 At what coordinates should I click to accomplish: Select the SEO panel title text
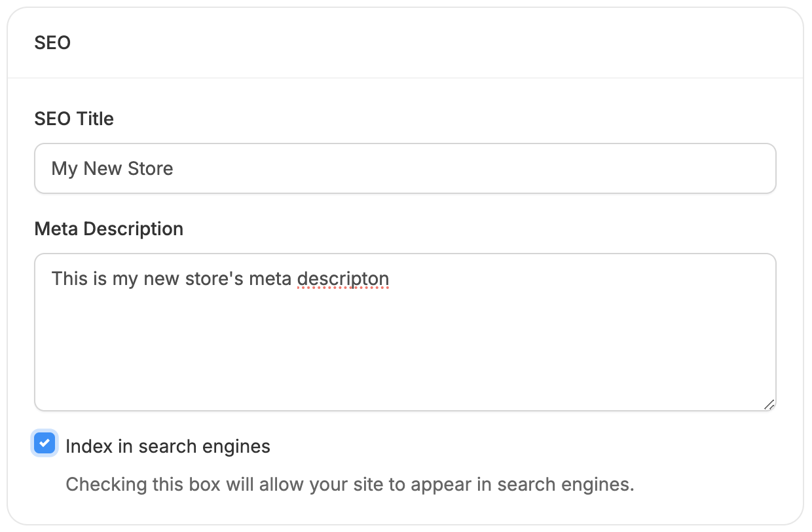tap(52, 43)
